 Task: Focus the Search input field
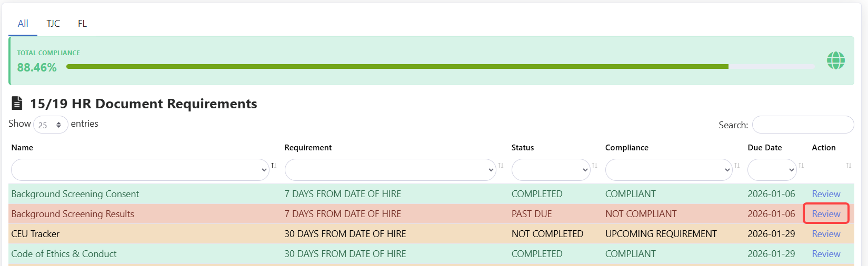pos(803,125)
